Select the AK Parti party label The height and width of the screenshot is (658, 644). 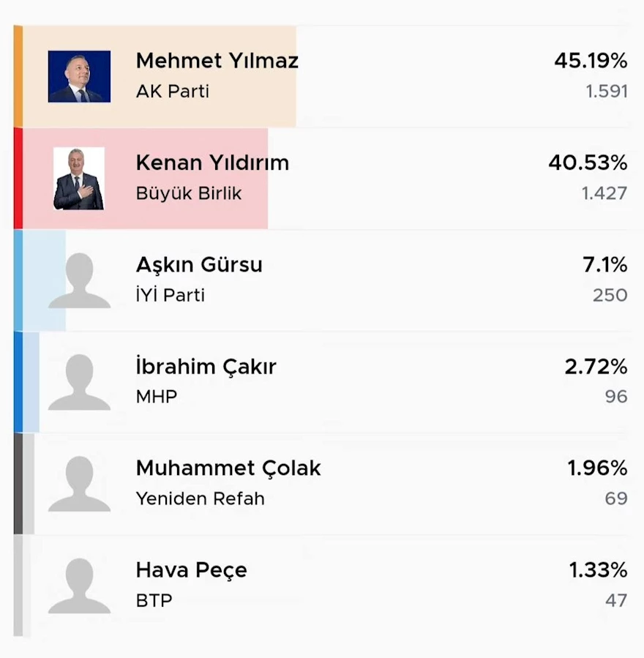(173, 91)
